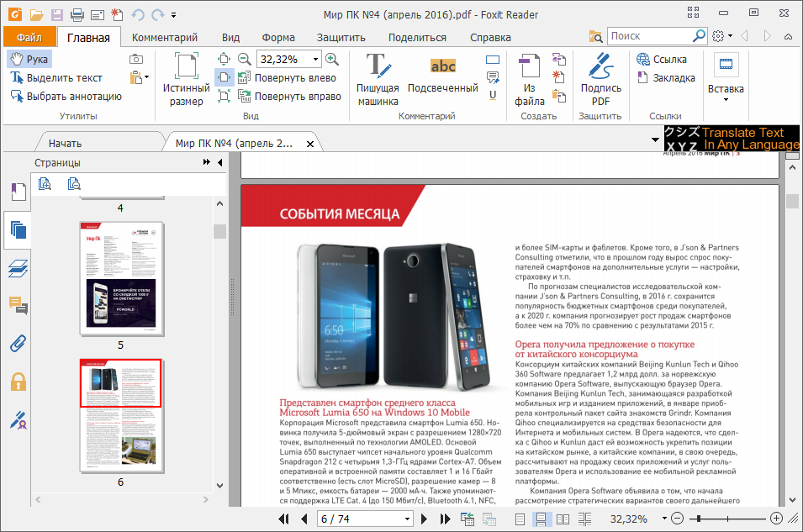Print document using printer icon
This screenshot has height=532, width=803.
point(77,14)
